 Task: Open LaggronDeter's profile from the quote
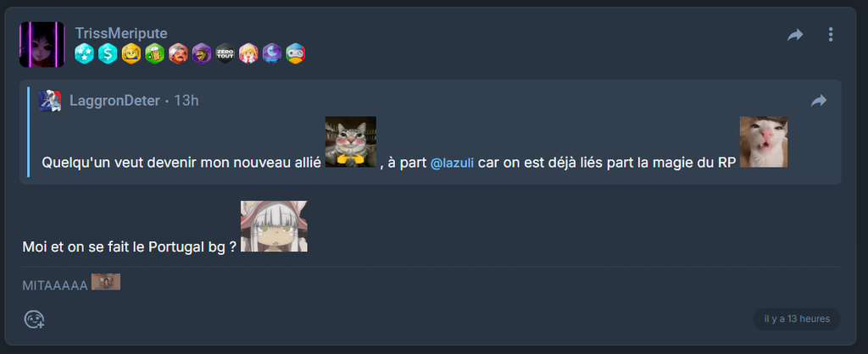(x=114, y=101)
